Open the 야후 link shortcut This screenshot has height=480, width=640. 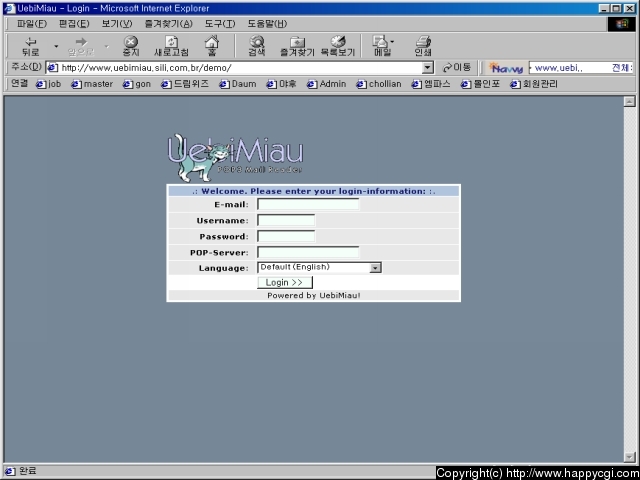click(x=281, y=84)
